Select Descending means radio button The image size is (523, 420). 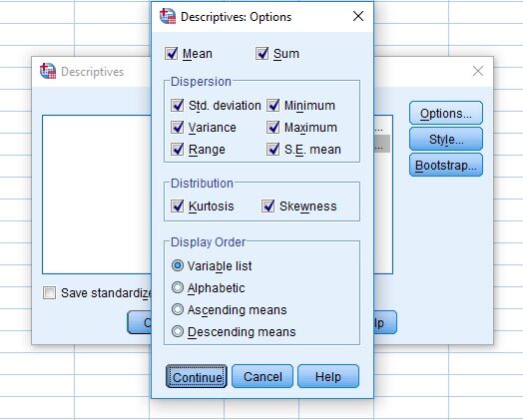point(178,331)
